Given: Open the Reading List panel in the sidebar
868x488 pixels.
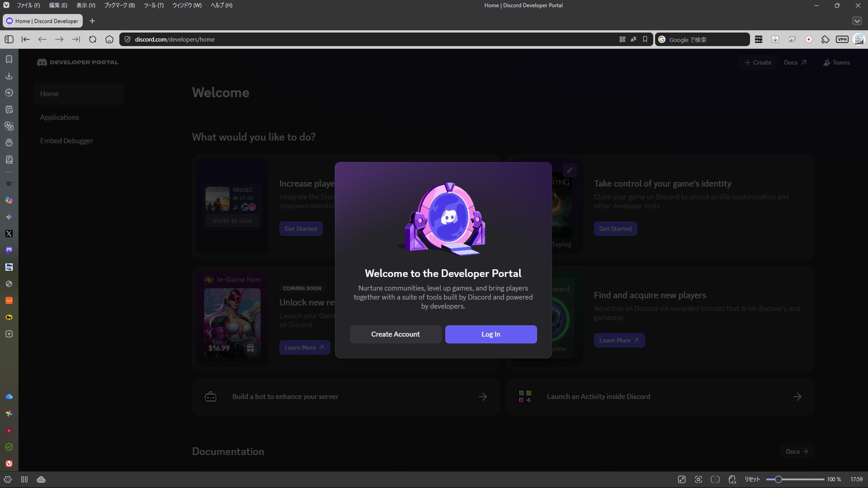Looking at the screenshot, I should point(9,160).
